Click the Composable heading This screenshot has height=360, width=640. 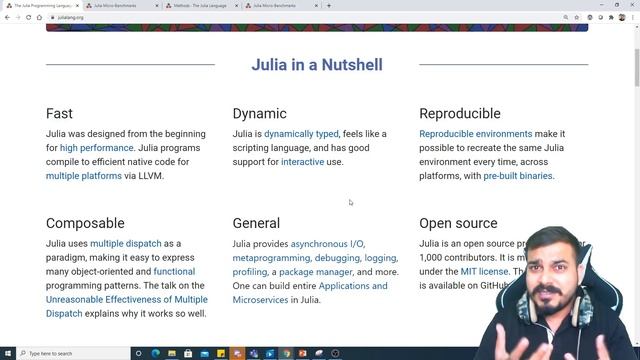tap(85, 223)
